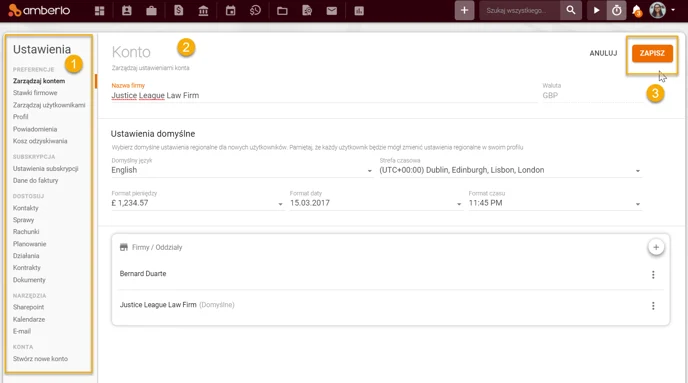Image resolution: width=688 pixels, height=383 pixels.
Task: Open Kontrakty customization settings
Action: click(x=27, y=268)
